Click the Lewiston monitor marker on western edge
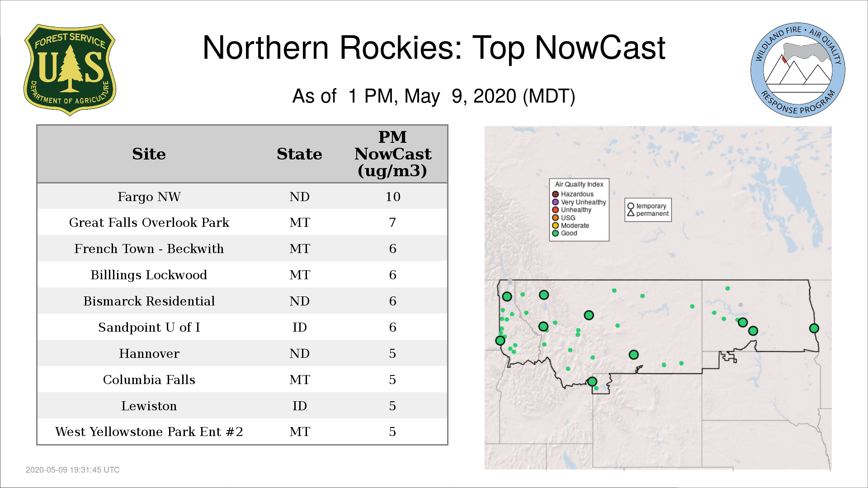The width and height of the screenshot is (868, 488). (500, 341)
